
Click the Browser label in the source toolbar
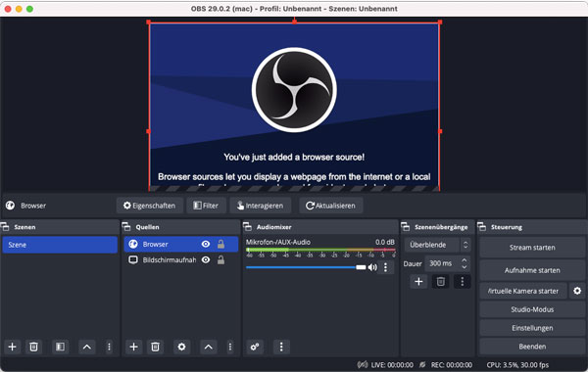pos(33,206)
